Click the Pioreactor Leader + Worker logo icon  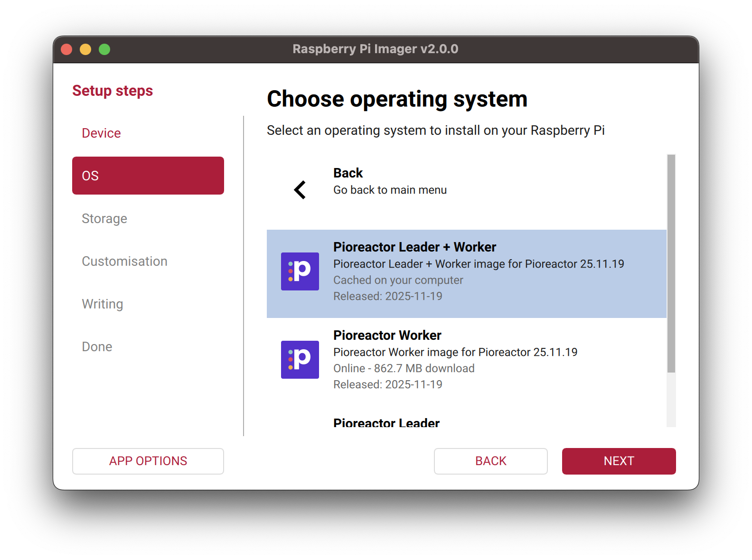[x=300, y=271]
